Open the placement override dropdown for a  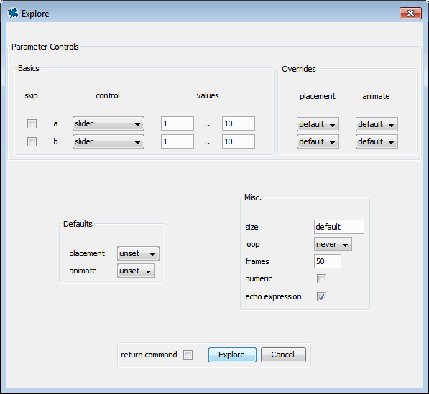click(x=318, y=124)
